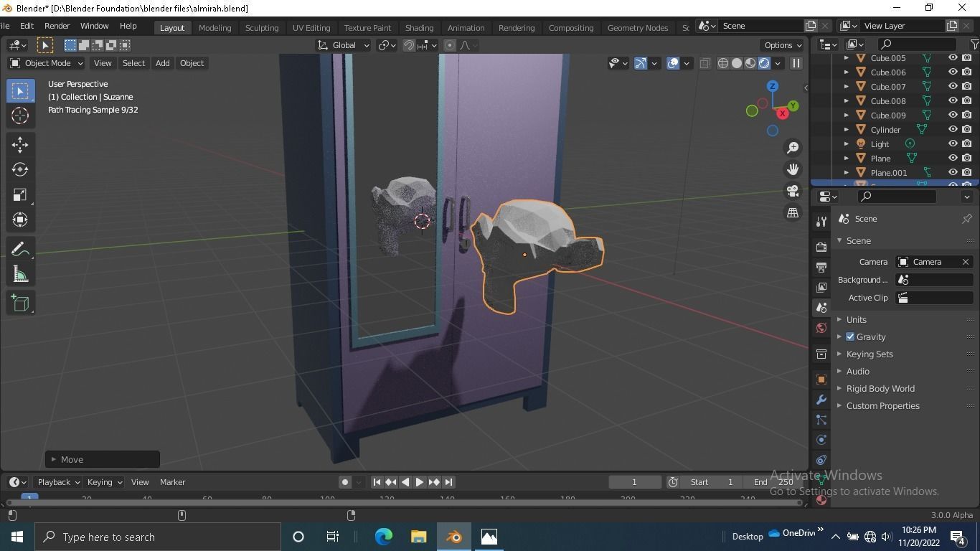
Task: Switch to Geometry Nodes workspace tab
Action: [x=637, y=27]
